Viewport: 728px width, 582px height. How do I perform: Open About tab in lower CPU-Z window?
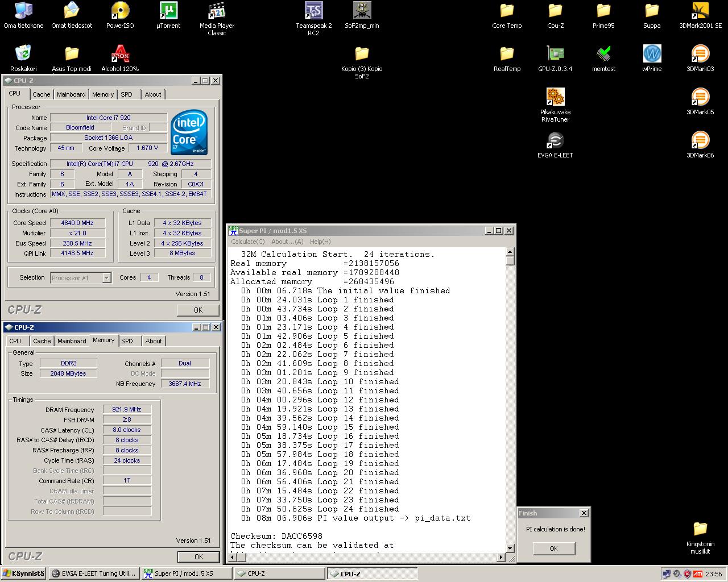click(x=154, y=341)
